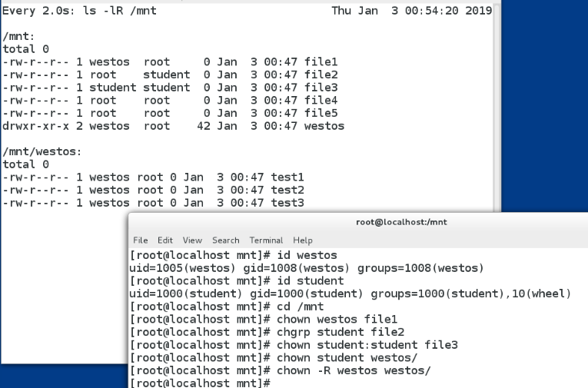Click the empty prompt on the last terminal line
This screenshot has width=588, height=388.
pos(200,383)
